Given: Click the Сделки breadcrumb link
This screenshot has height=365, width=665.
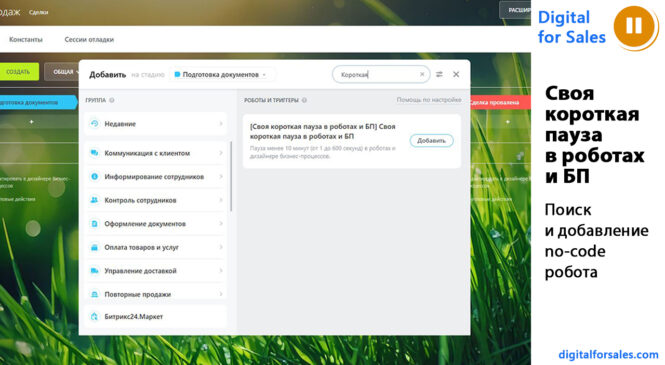Looking at the screenshot, I should 38,12.
